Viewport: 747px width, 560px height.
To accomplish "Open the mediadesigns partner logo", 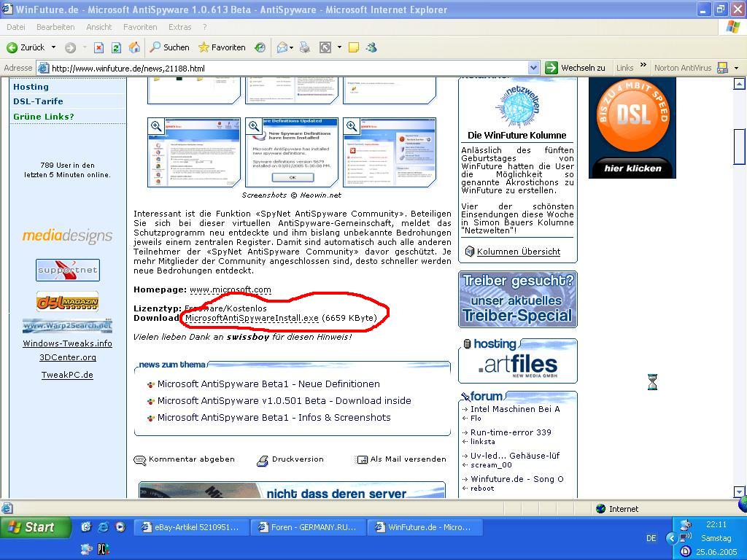I will (x=67, y=236).
